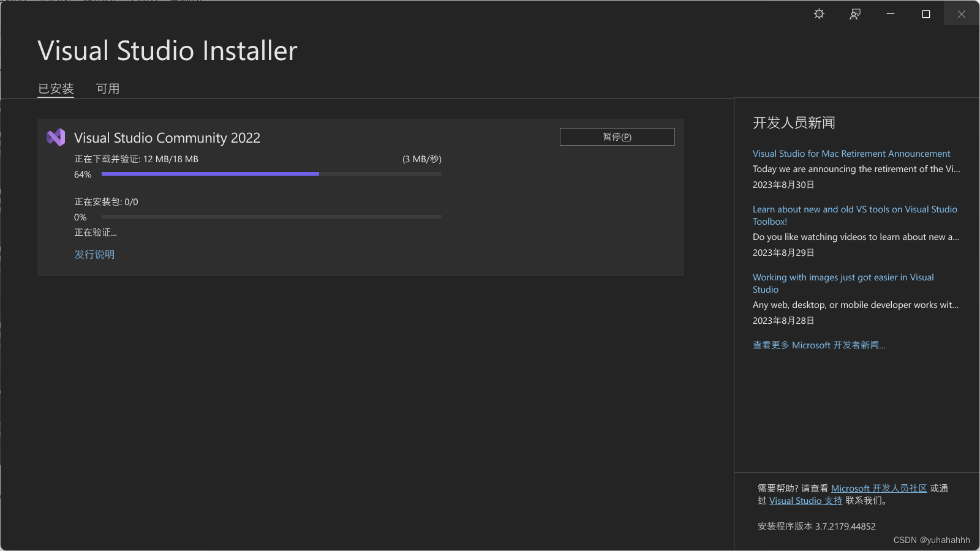This screenshot has width=980, height=551.
Task: Pause the download with 暂停(P) button
Action: pyautogui.click(x=617, y=137)
